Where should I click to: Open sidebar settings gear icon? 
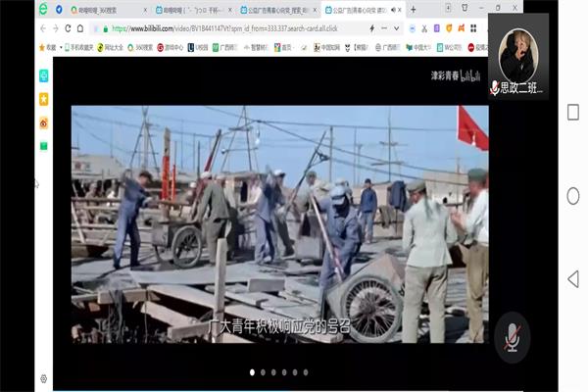44,379
